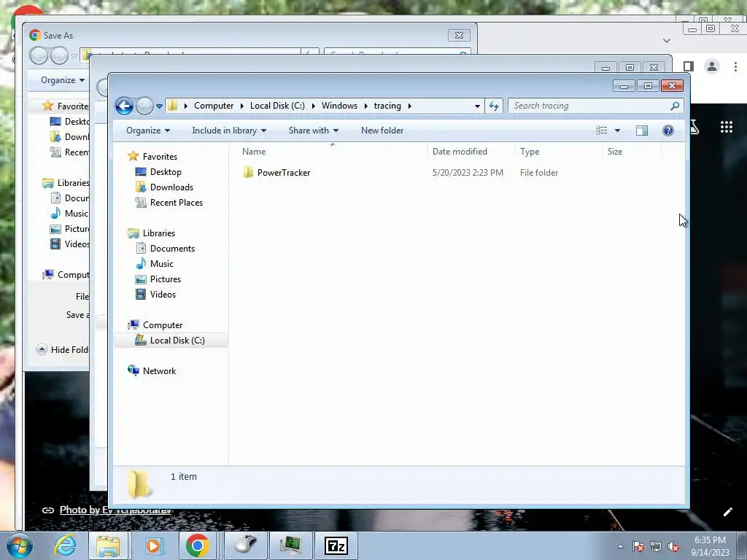Click Windows in the breadcrumb path
Screen dimensions: 747x560
[x=339, y=106]
